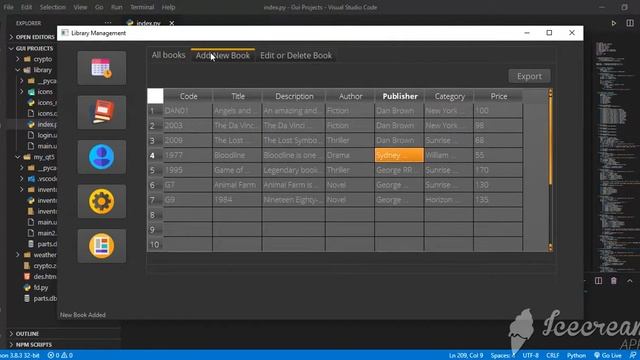The width and height of the screenshot is (640, 360).
Task: Open the index.py editor tab
Action: 147,23
